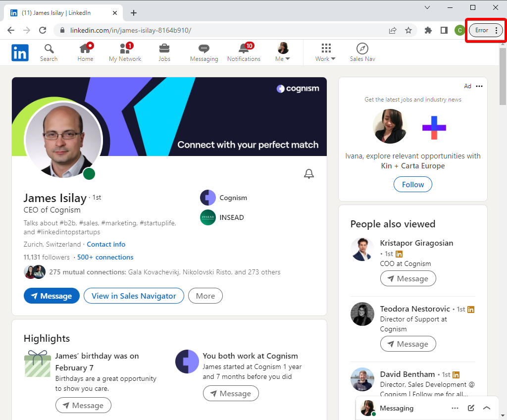Click the page vertical scrollbar

[503, 76]
